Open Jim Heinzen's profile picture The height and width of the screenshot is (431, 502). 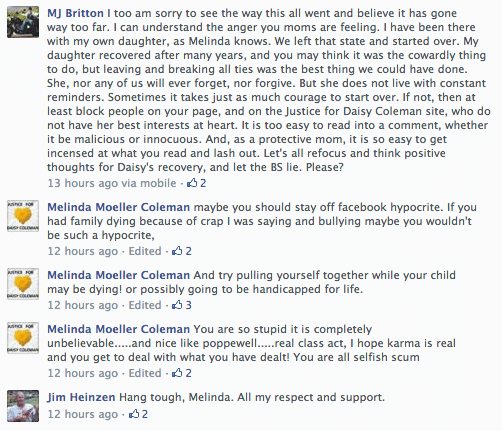[23, 406]
